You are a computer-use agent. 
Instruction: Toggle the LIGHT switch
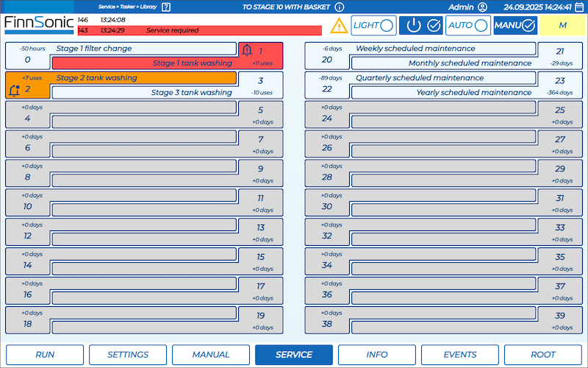tap(373, 25)
